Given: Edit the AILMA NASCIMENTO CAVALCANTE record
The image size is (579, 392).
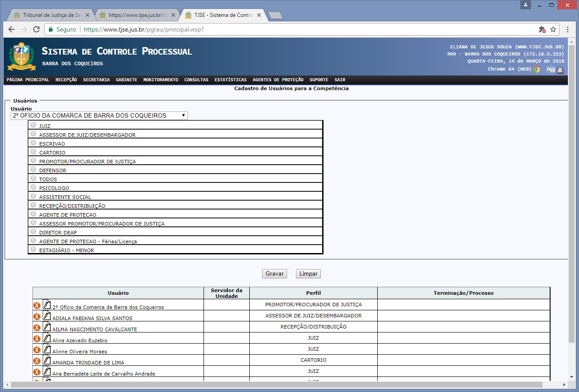Looking at the screenshot, I should click(x=47, y=327).
